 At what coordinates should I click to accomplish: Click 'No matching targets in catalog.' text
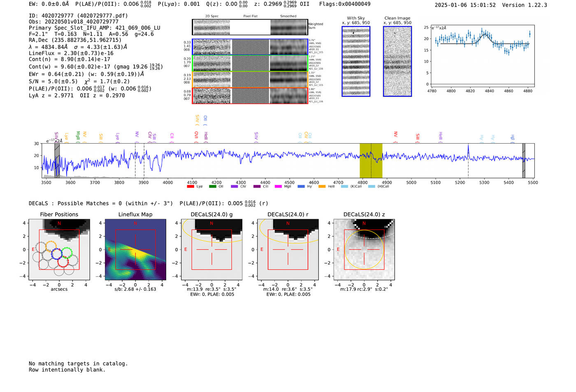[x=78, y=364]
